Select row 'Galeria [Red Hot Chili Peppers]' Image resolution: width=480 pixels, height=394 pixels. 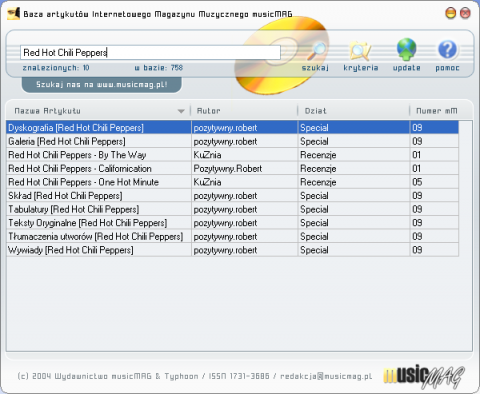[232, 141]
